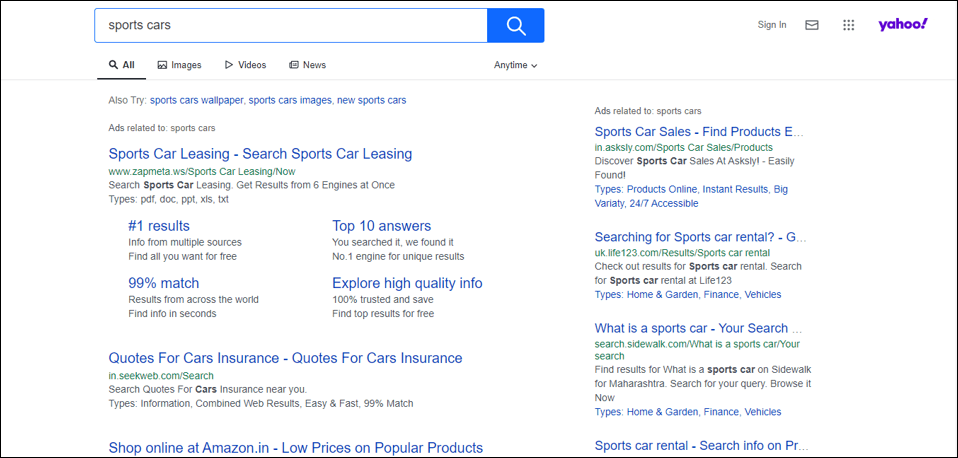Click 'No.1 engine for unique results' text

(398, 256)
